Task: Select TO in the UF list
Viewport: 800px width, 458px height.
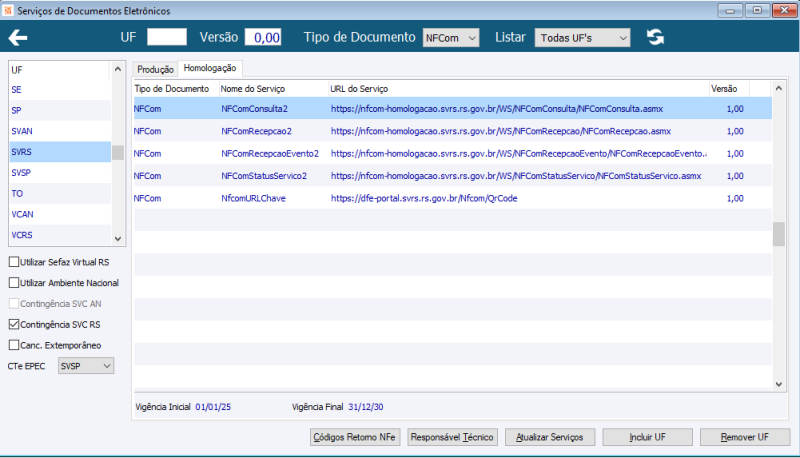Action: [60, 194]
